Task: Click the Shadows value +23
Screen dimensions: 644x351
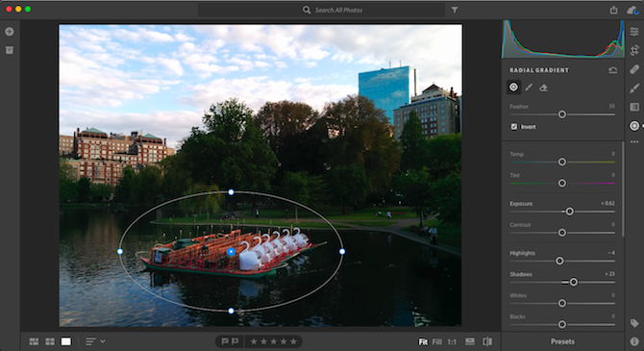Action: (x=610, y=274)
